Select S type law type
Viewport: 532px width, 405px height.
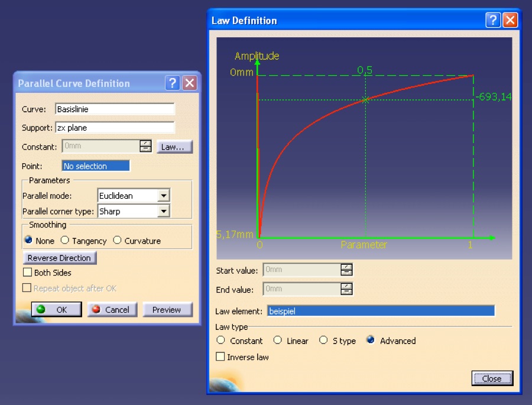(x=323, y=340)
